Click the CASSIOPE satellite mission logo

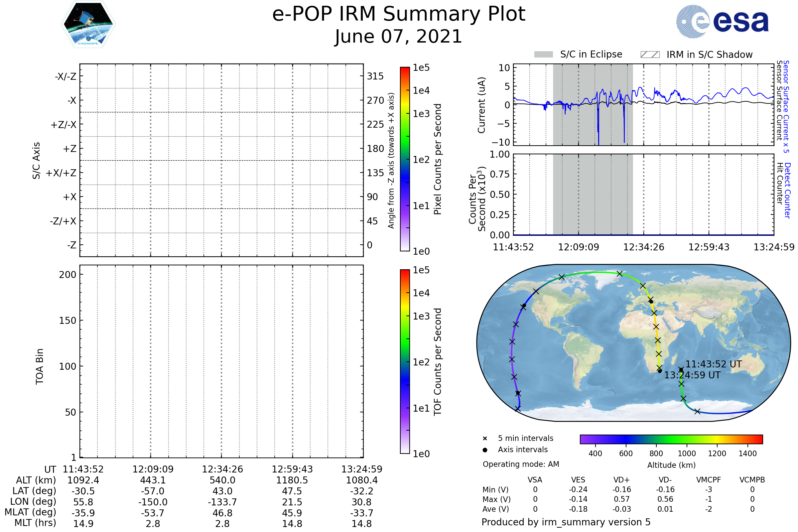pyautogui.click(x=88, y=24)
